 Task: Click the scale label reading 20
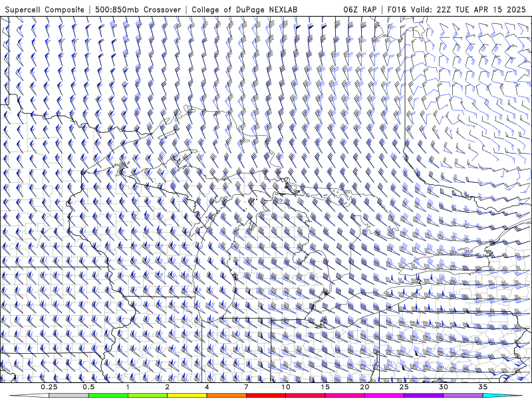click(364, 387)
